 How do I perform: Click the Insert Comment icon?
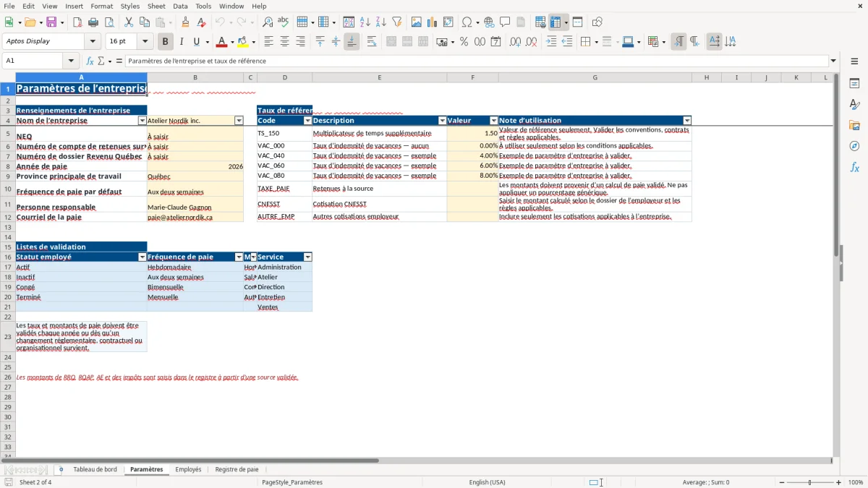click(x=506, y=22)
